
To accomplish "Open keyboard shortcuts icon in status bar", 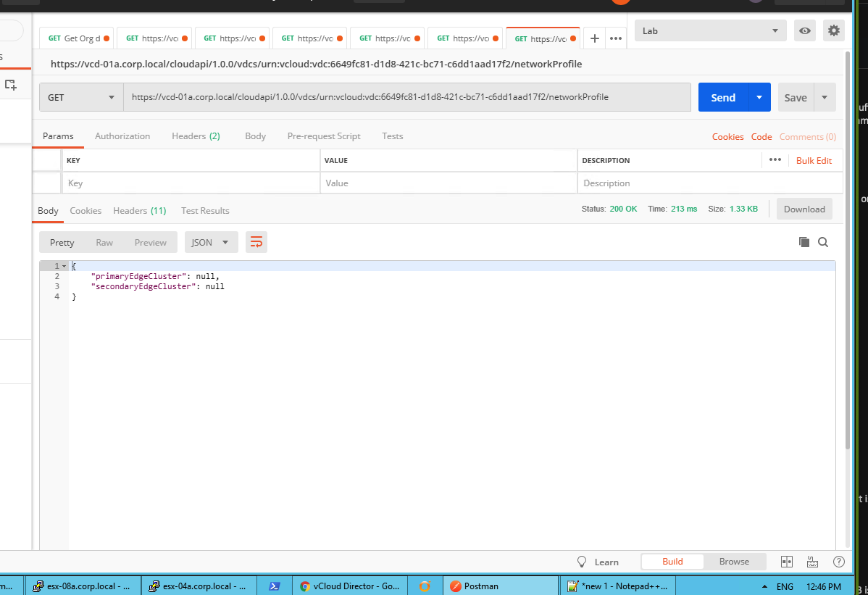I will (x=812, y=562).
